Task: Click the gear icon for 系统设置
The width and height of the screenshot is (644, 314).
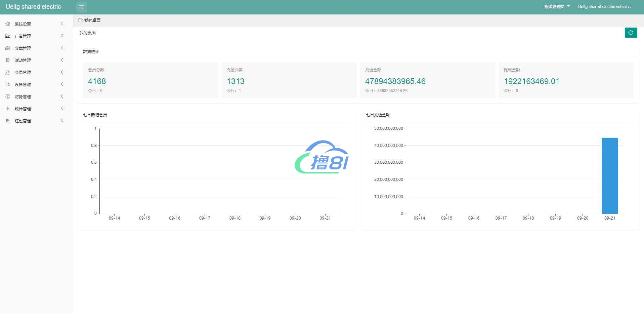Action: pyautogui.click(x=8, y=24)
